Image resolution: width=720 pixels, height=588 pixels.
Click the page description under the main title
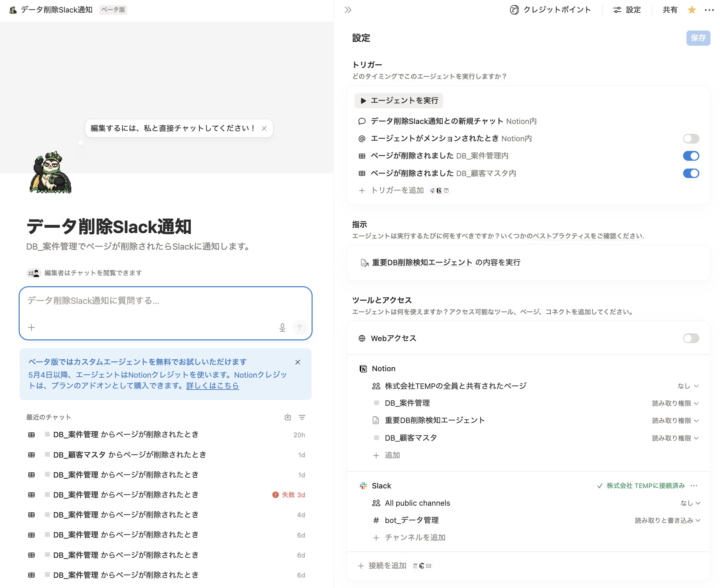coord(139,247)
